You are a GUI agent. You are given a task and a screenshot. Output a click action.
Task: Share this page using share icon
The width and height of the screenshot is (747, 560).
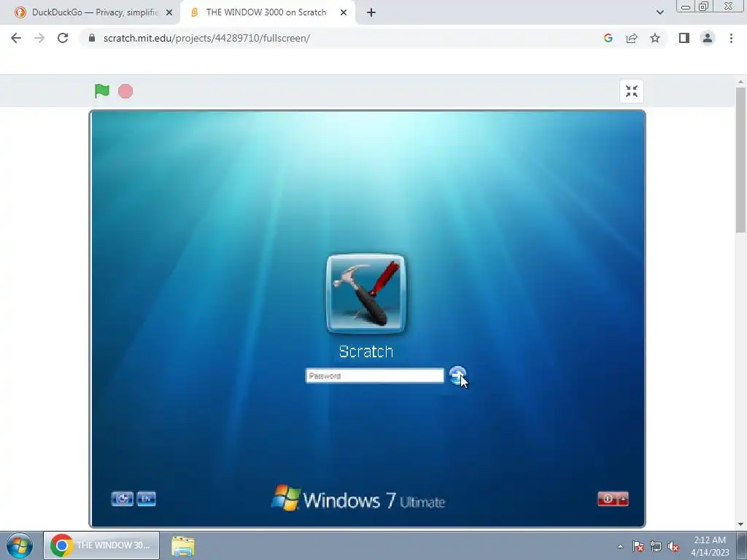click(x=632, y=38)
